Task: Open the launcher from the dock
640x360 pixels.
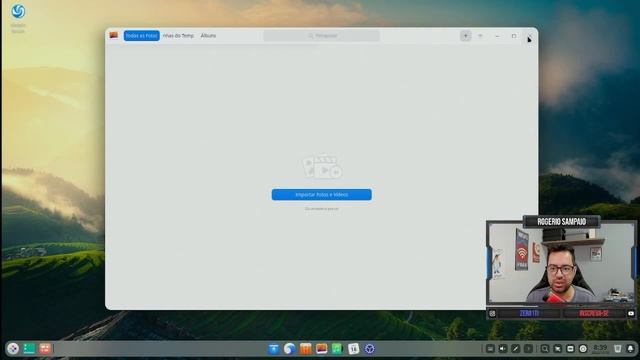Action: [x=13, y=349]
